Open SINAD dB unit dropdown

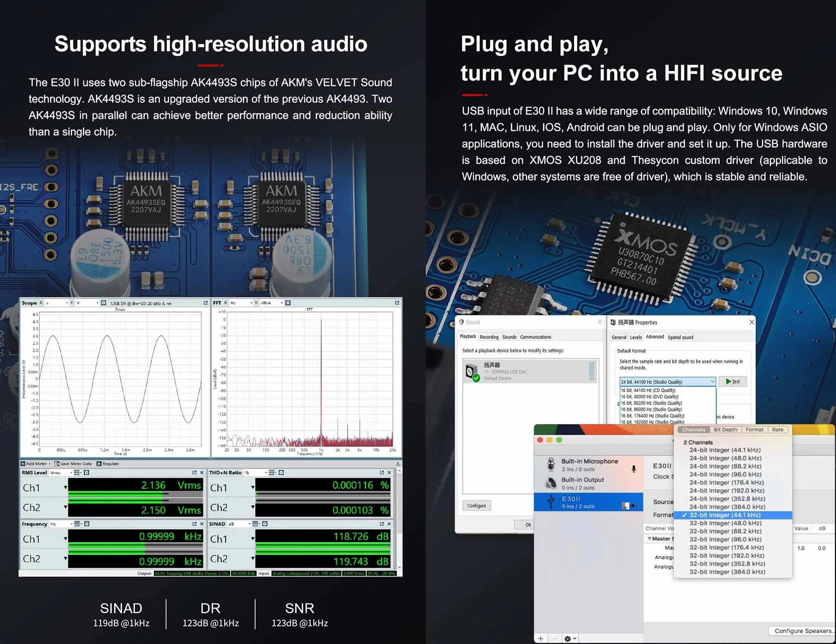tap(240, 524)
